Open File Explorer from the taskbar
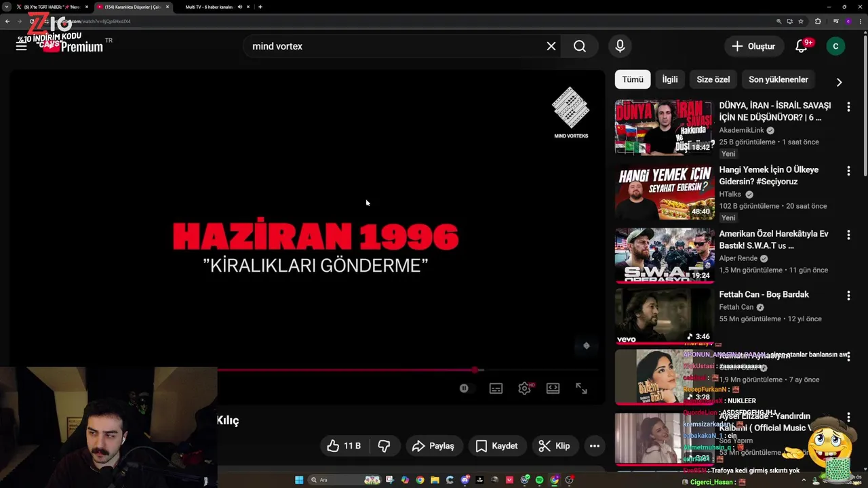The width and height of the screenshot is (868, 488). tap(435, 480)
